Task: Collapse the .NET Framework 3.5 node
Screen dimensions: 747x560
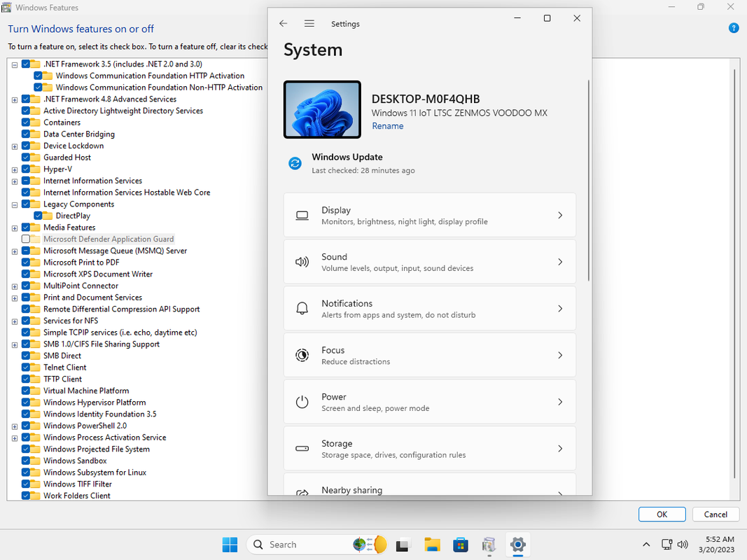Action: click(x=15, y=65)
